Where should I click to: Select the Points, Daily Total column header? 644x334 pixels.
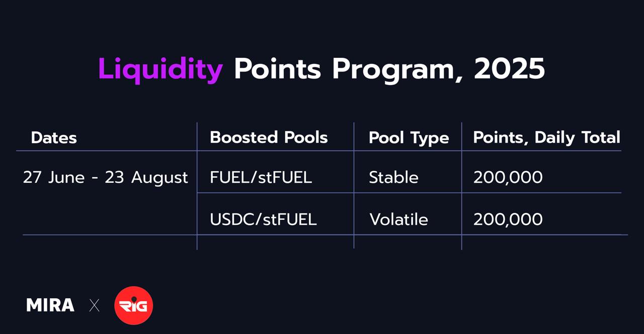[x=546, y=138]
